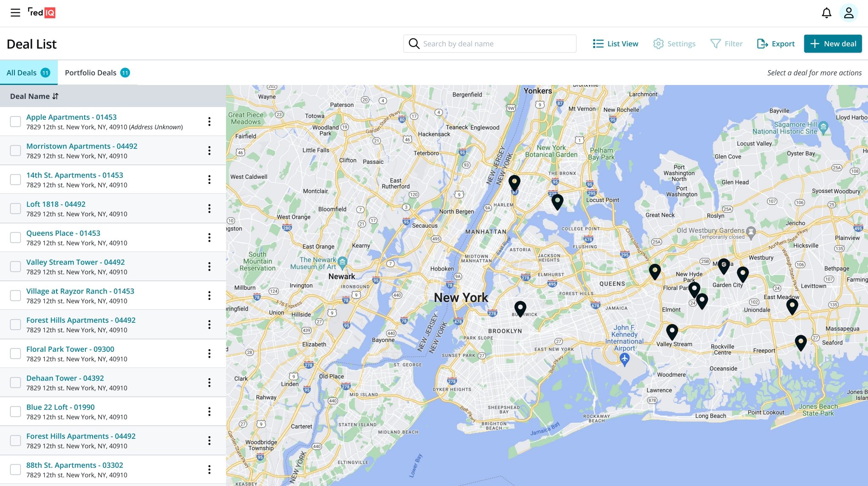Open the Apple Apartments - 01453 deal
The image size is (868, 486).
pyautogui.click(x=71, y=117)
